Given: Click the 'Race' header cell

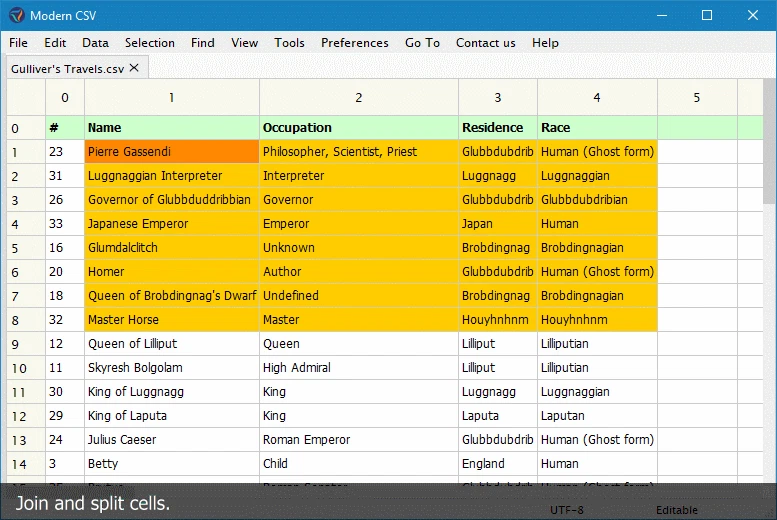Looking at the screenshot, I should point(597,128).
